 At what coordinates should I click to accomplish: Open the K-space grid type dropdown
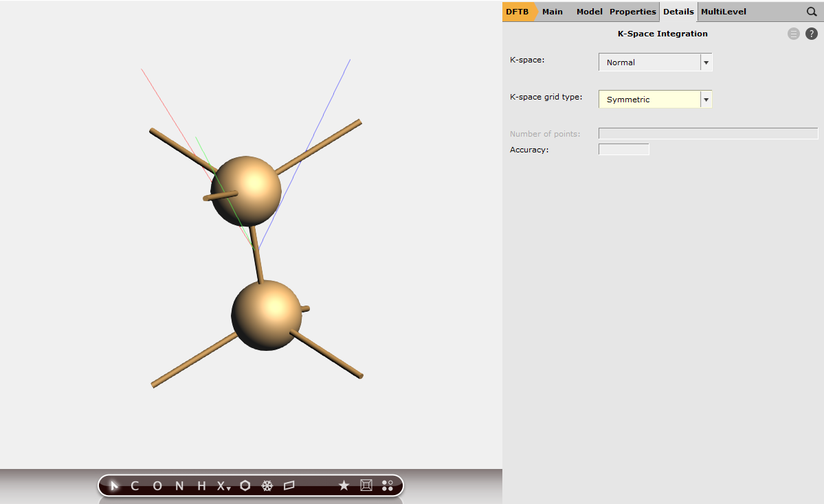705,99
